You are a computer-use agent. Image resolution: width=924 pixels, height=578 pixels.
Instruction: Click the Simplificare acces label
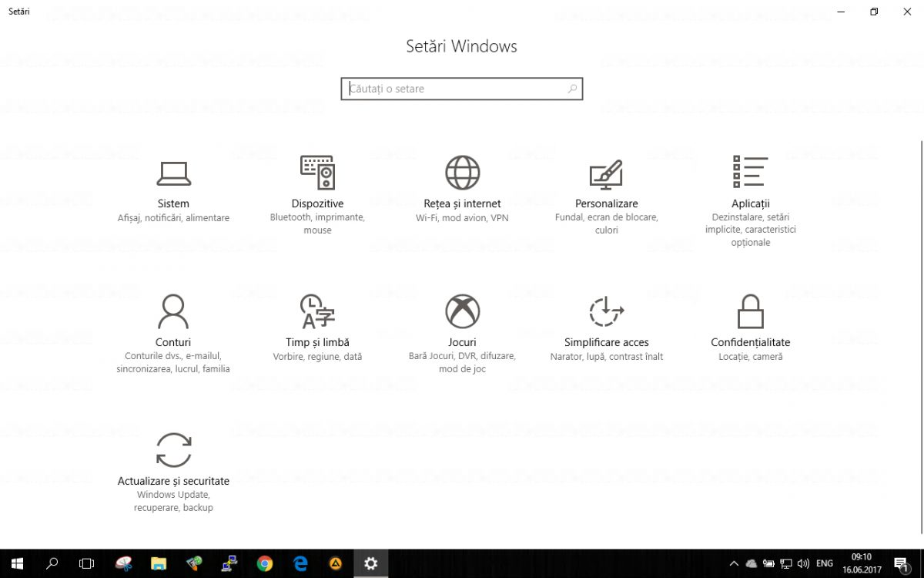pos(606,342)
